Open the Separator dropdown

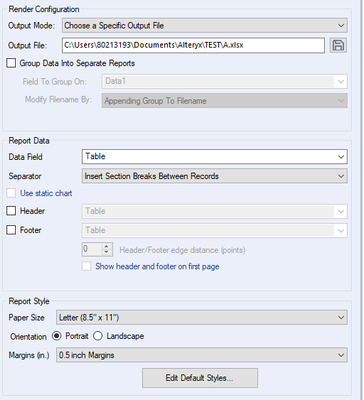[x=215, y=176]
